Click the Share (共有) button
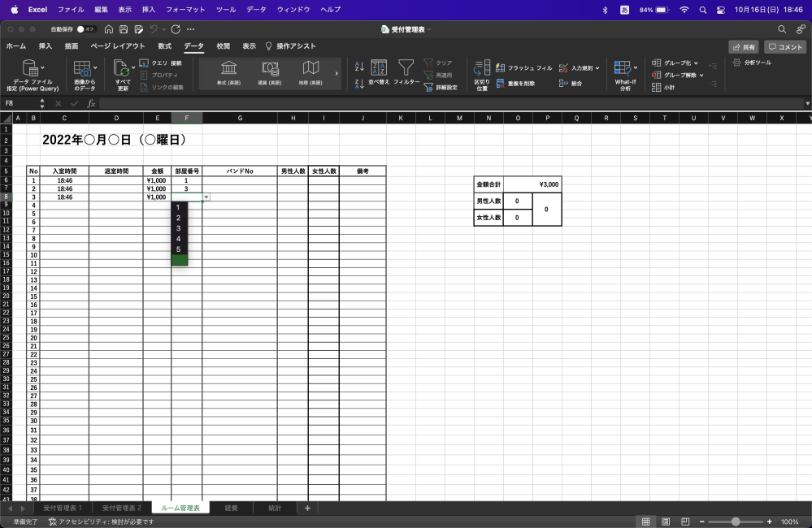This screenshot has height=528, width=812. (x=744, y=47)
